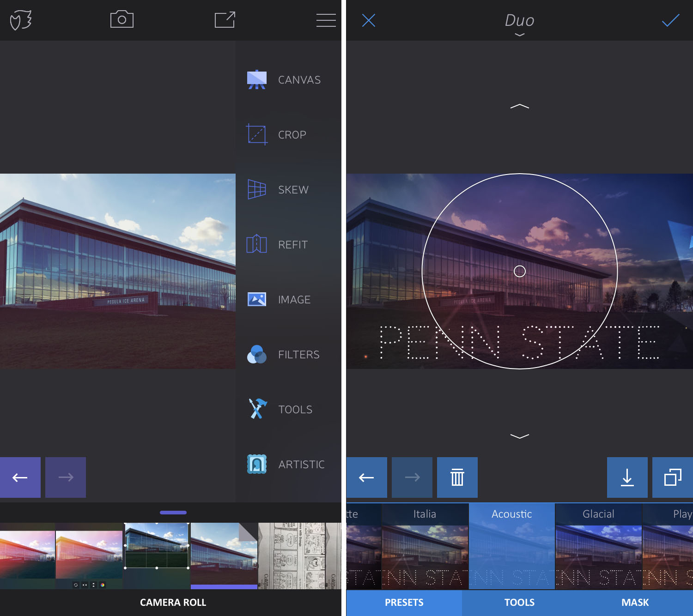Choose the Italia preset
This screenshot has height=616, width=693.
tap(425, 546)
